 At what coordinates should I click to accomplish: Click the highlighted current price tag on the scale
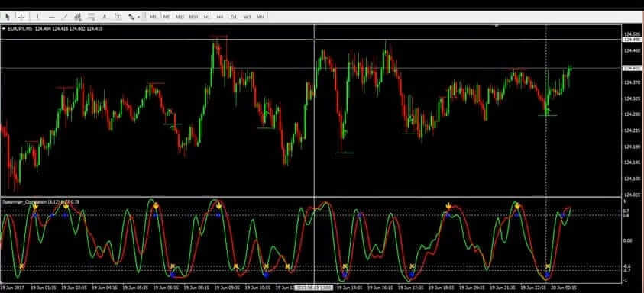tap(632, 68)
